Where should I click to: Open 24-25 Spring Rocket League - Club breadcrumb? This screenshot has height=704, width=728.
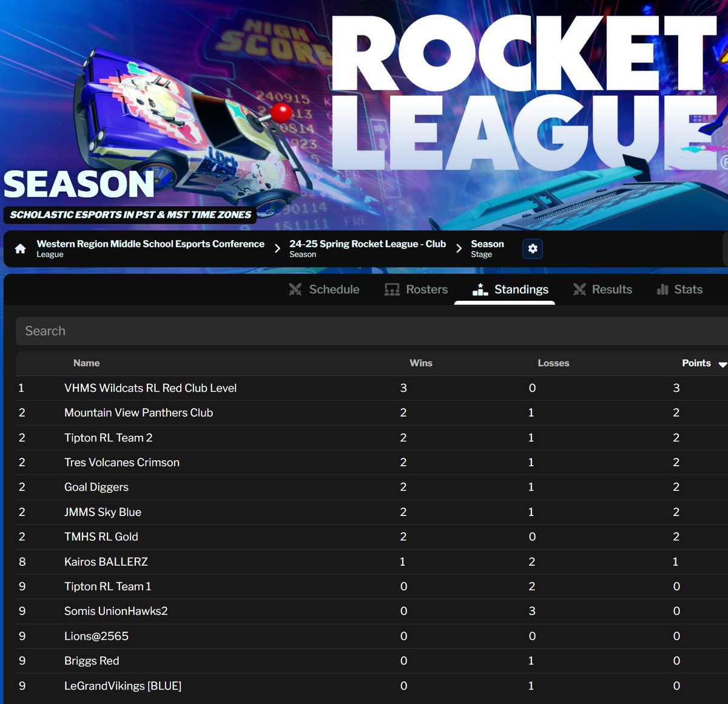368,249
